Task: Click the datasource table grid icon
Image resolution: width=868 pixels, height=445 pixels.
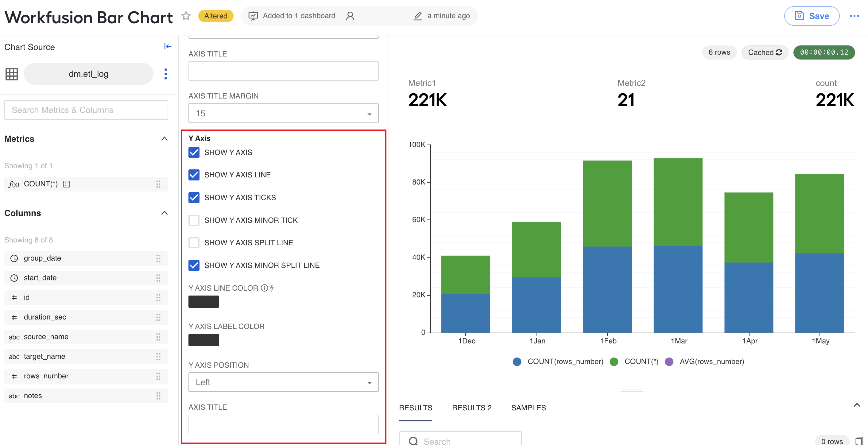Action: [x=11, y=74]
